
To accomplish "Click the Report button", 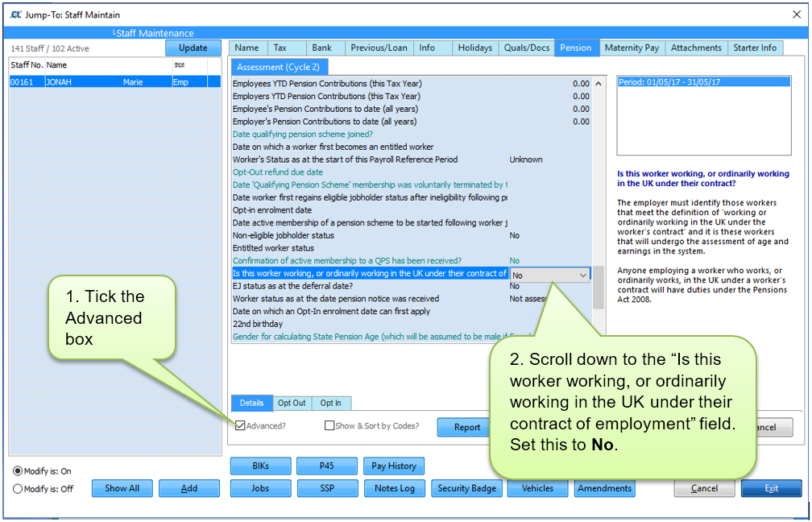I will 466,428.
